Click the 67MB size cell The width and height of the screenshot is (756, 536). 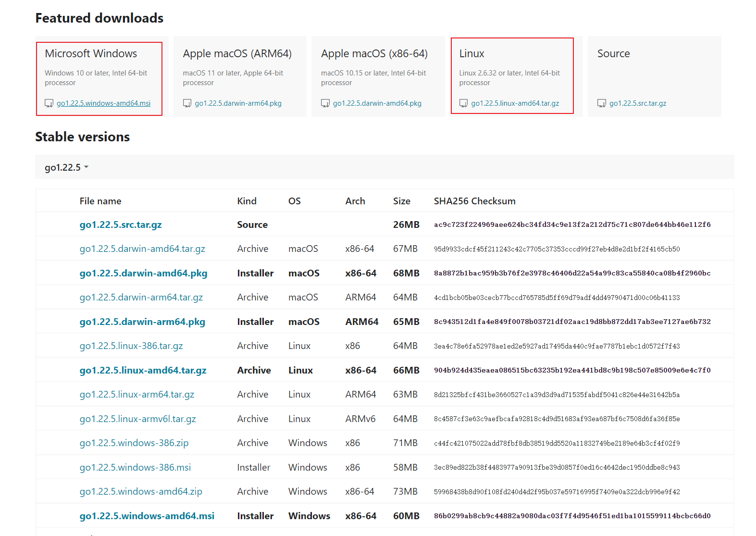[x=405, y=249]
